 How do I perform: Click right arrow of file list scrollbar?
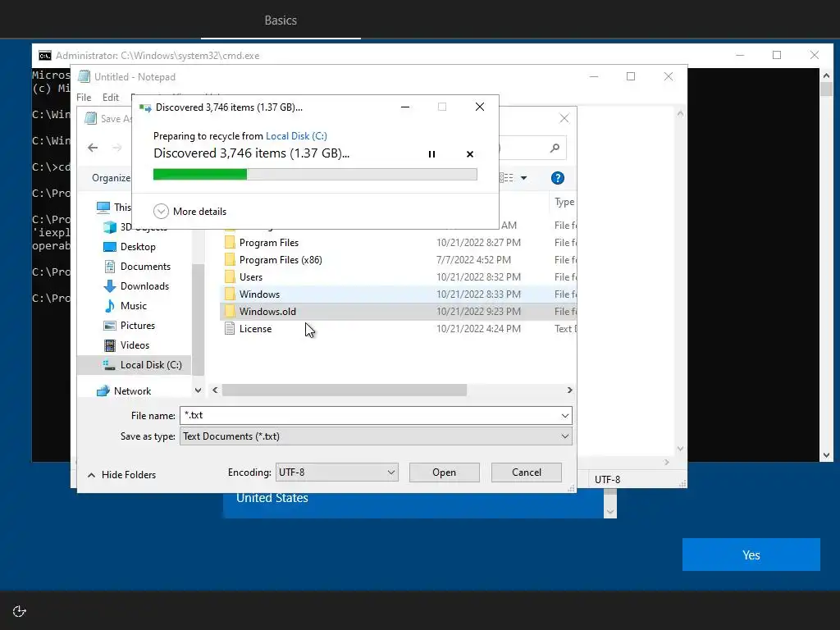[x=569, y=390]
